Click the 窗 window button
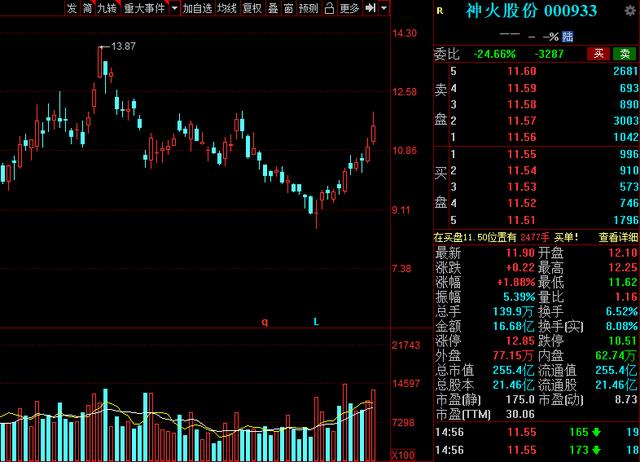This screenshot has height=462, width=640. 289,8
